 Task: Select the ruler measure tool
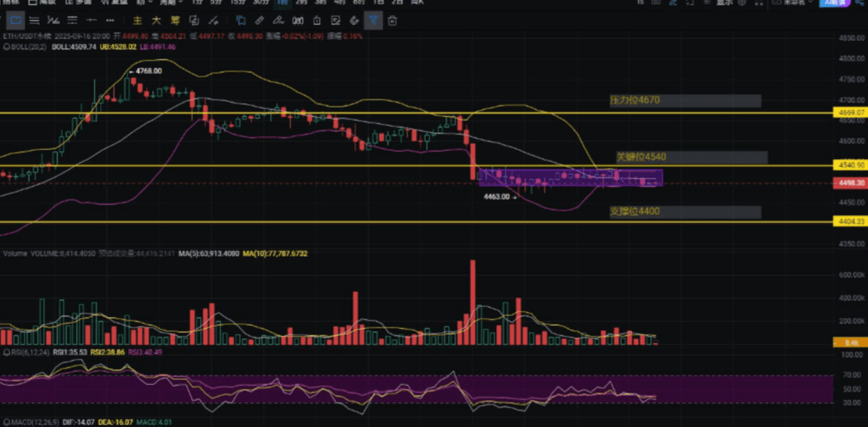tap(260, 21)
